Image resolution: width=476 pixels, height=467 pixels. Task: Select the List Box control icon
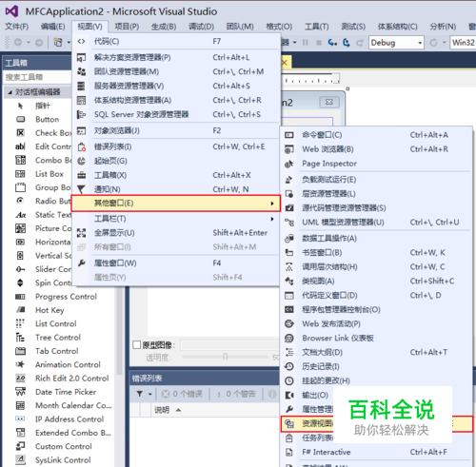click(x=20, y=174)
